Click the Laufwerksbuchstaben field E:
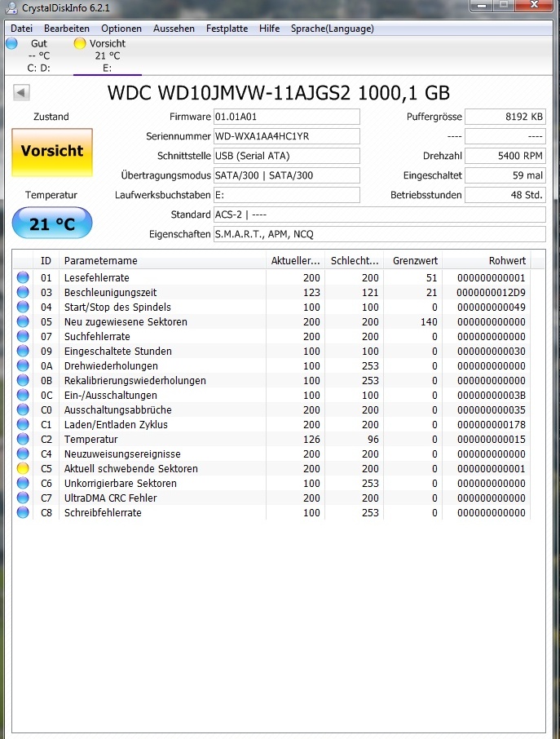The height and width of the screenshot is (739, 560). point(286,195)
